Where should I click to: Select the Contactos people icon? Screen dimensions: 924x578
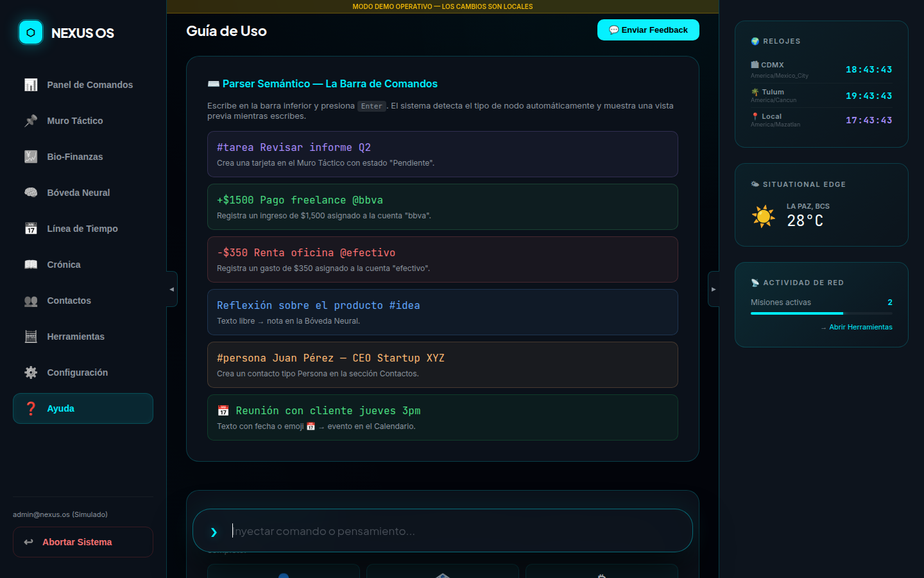pos(31,301)
